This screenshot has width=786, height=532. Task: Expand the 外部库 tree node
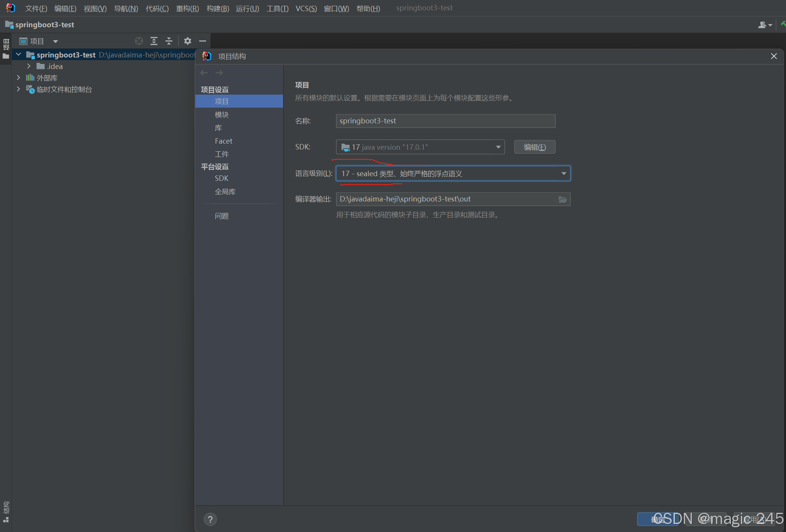point(18,78)
